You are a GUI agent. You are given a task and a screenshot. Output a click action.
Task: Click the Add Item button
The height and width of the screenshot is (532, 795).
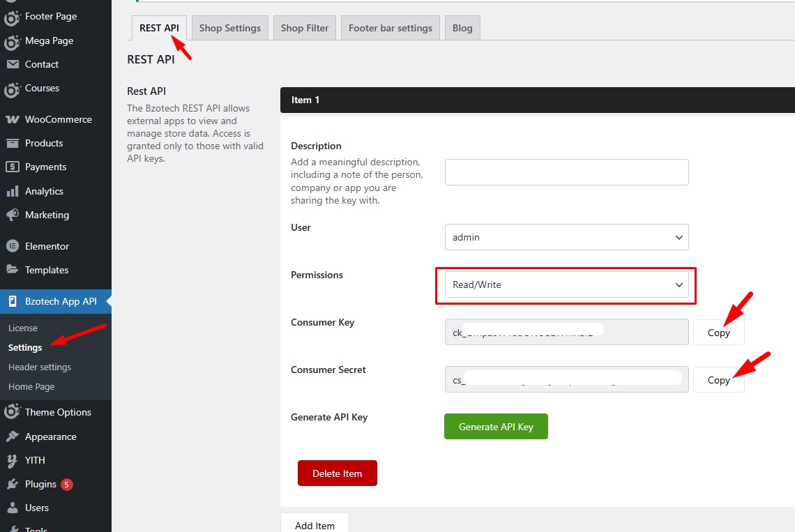(315, 524)
